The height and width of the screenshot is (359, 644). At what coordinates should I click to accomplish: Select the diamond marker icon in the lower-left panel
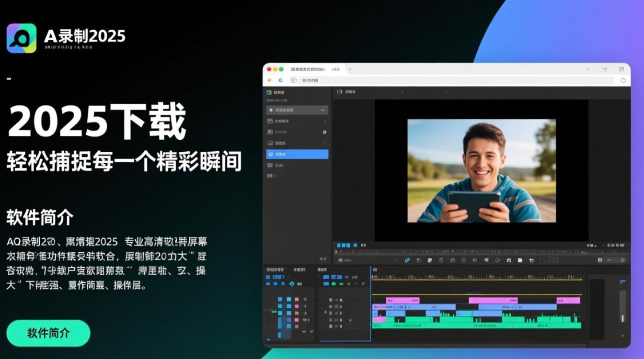tap(292, 283)
